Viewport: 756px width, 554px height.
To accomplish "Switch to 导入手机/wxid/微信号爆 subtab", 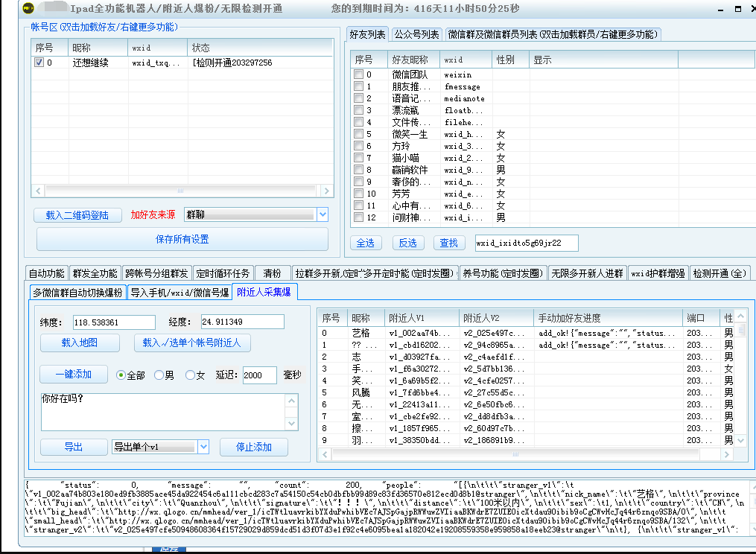I will tap(180, 292).
